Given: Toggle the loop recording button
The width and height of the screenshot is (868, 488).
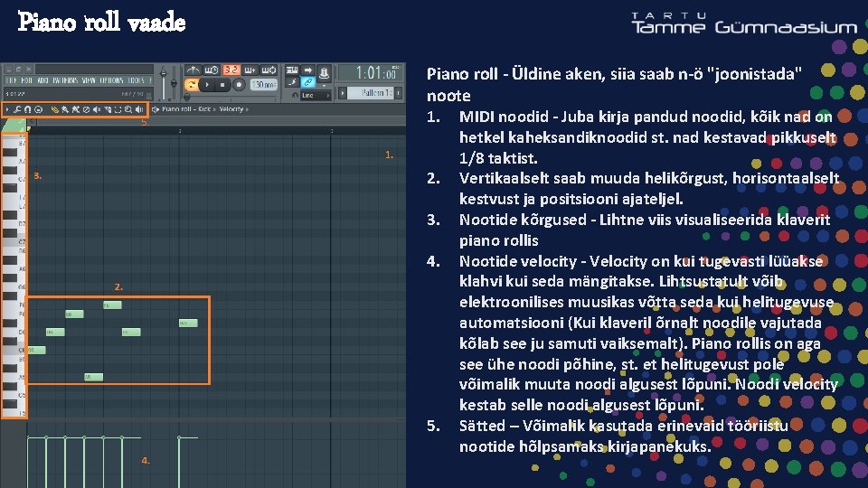Looking at the screenshot, I should coord(269,70).
